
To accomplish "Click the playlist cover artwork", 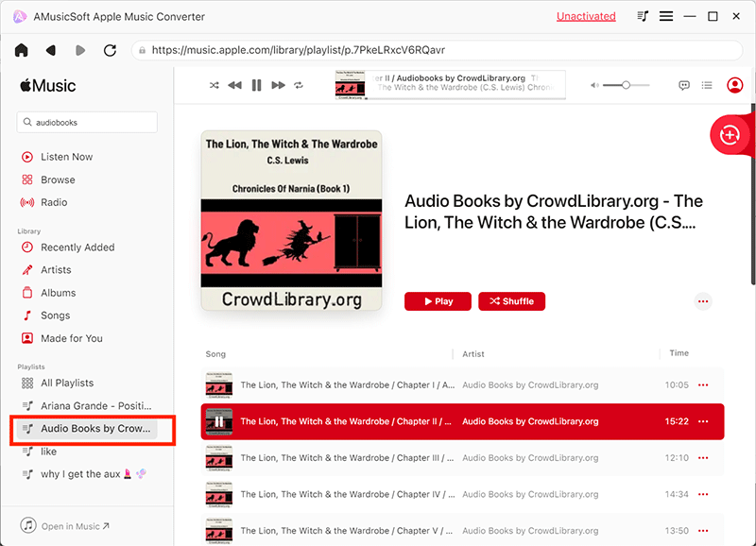I will tap(291, 220).
